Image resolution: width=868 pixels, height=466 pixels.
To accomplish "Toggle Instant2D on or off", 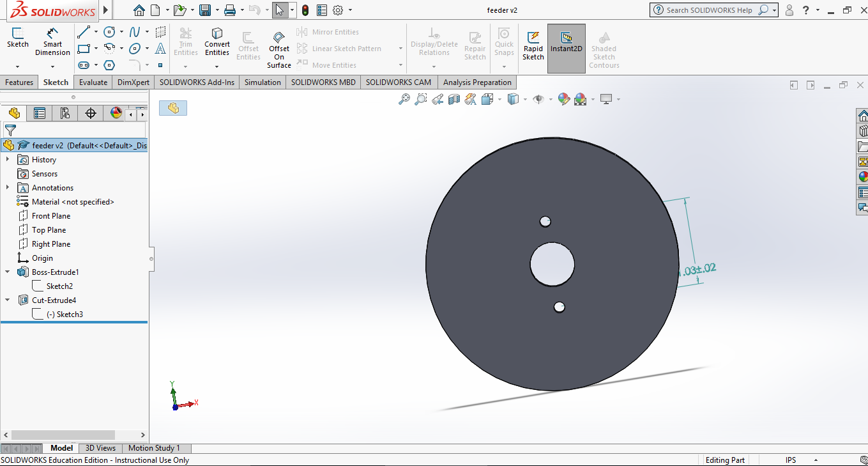I will click(566, 43).
